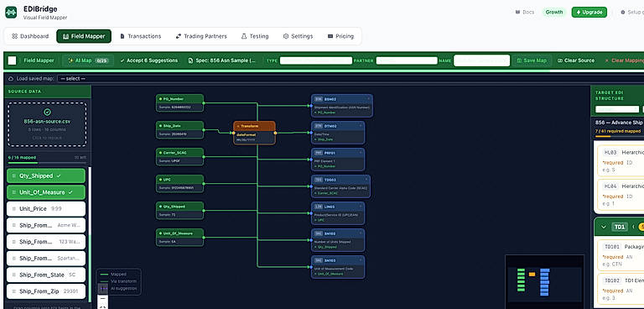The height and width of the screenshot is (309, 644).
Task: Click the output port of PO_Number node
Action: click(x=204, y=103)
